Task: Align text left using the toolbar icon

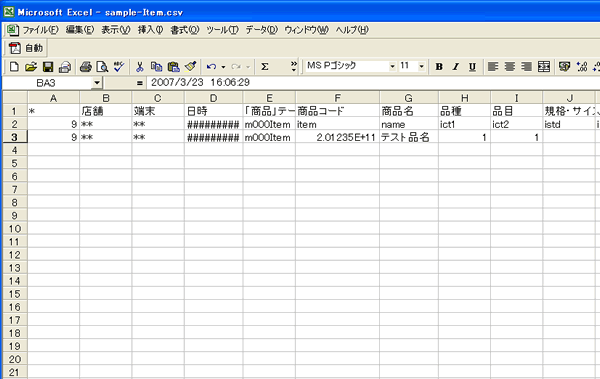Action: pos(493,67)
